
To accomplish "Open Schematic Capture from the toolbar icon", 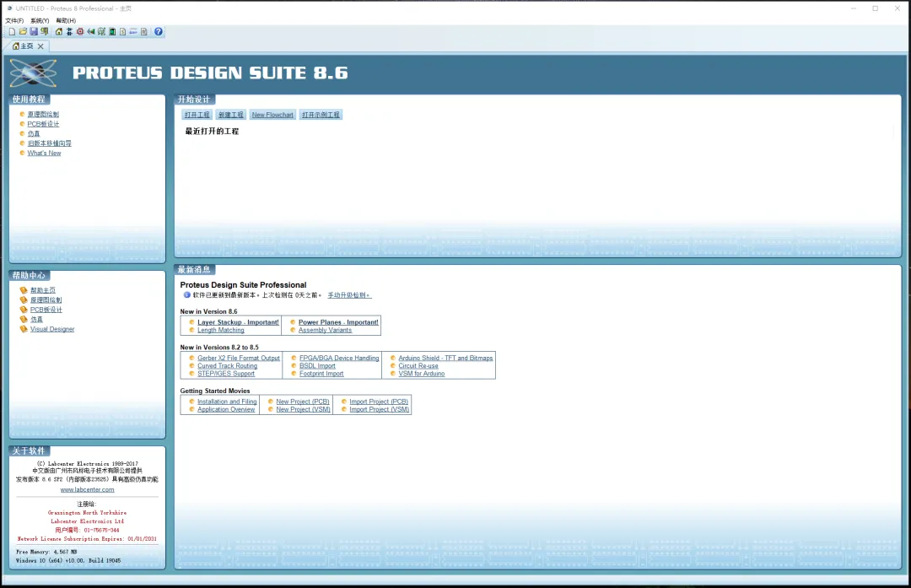I will (x=69, y=31).
